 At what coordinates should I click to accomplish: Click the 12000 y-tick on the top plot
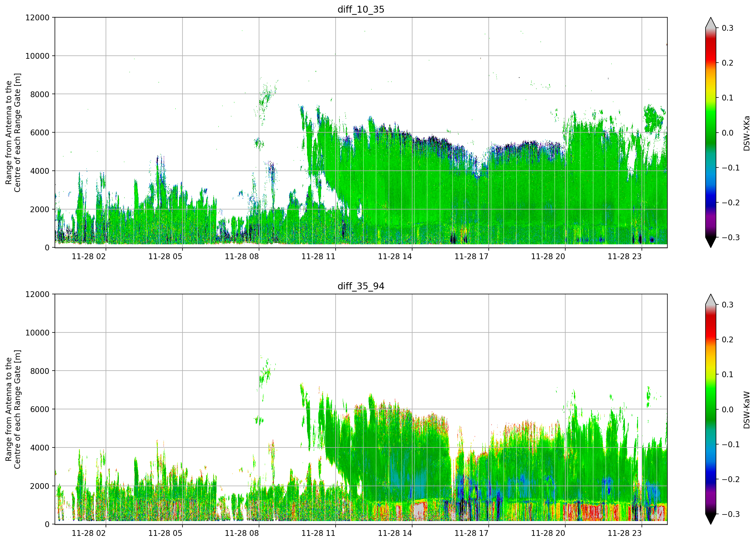click(37, 18)
